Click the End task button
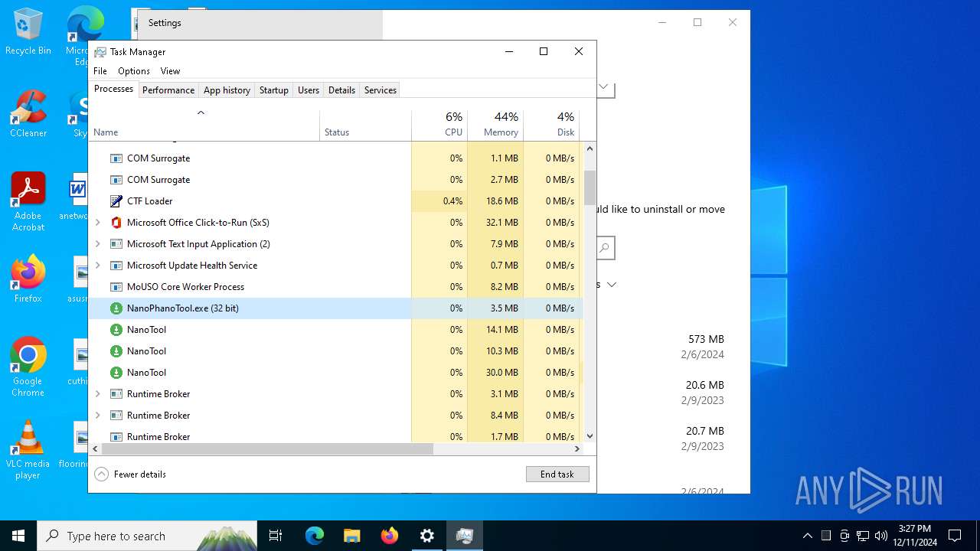Screen dimensions: 980x551 (557, 474)
